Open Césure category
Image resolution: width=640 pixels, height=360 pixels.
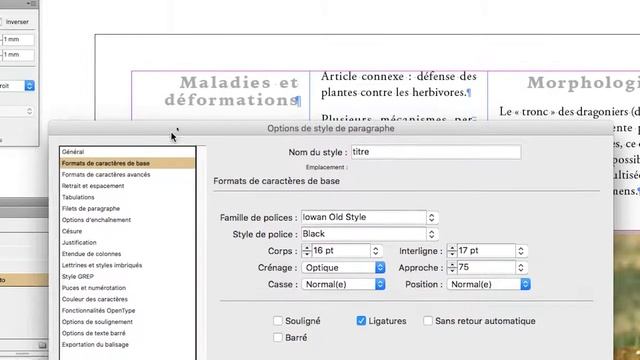point(72,231)
